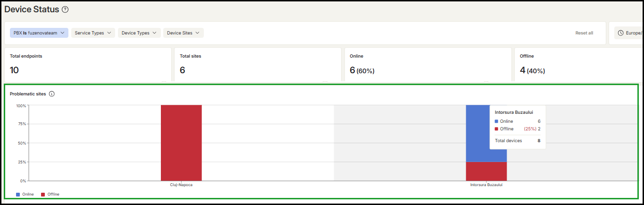Click the clock icon beside Europe timezone
This screenshot has width=644, height=205.
tap(620, 33)
